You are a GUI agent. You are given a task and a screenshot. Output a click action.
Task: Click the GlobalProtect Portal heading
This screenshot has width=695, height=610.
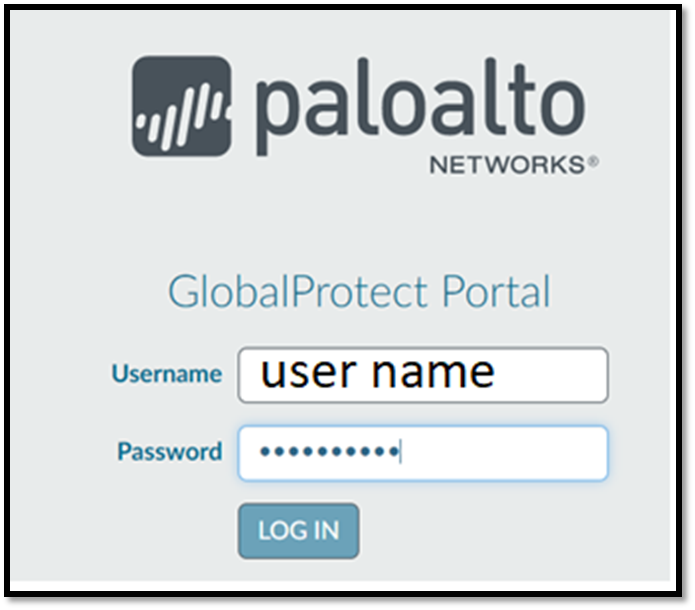pyautogui.click(x=359, y=291)
